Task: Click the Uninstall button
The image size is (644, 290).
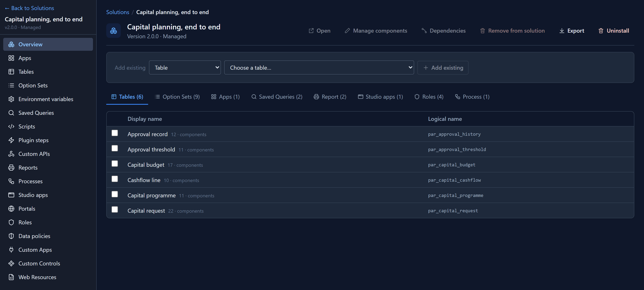Action: pos(613,31)
